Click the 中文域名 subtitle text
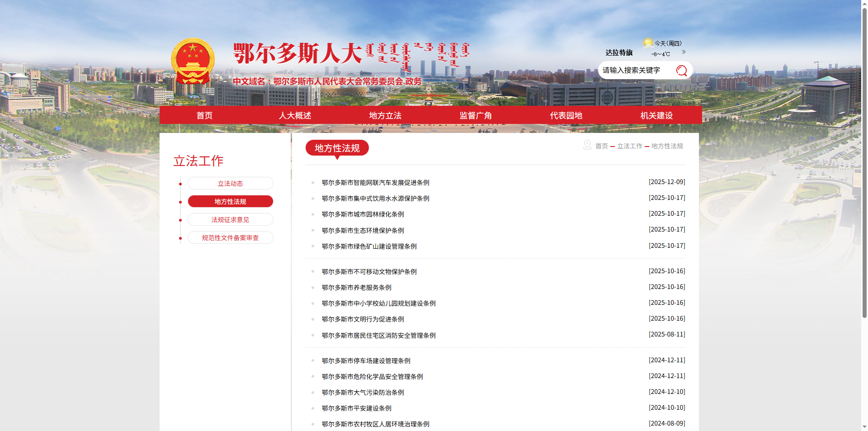The height and width of the screenshot is (431, 868). click(327, 81)
